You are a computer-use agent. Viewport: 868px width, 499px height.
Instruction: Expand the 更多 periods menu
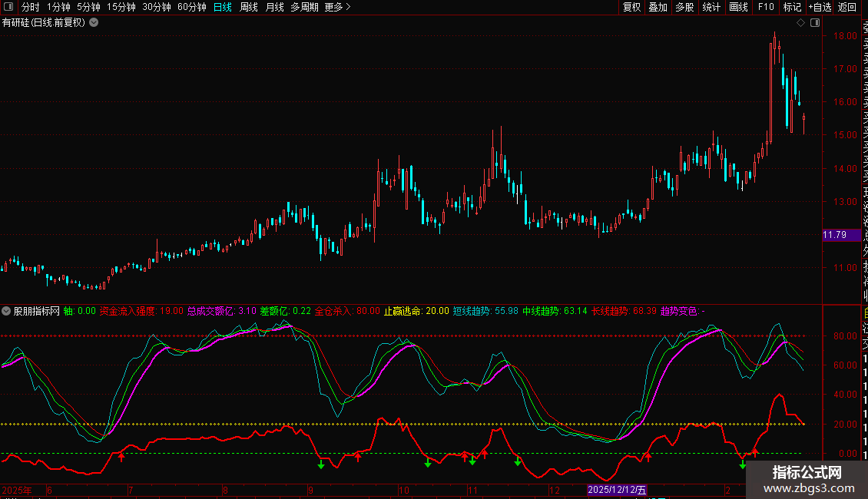[337, 7]
